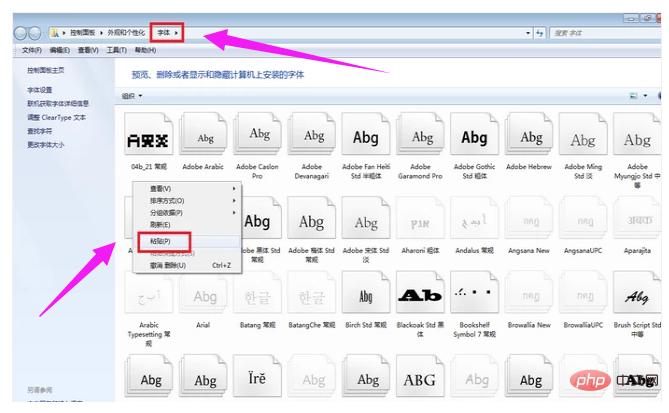669x413 pixels.
Task: Select the Adobe Caslon Pro font
Action: click(257, 145)
